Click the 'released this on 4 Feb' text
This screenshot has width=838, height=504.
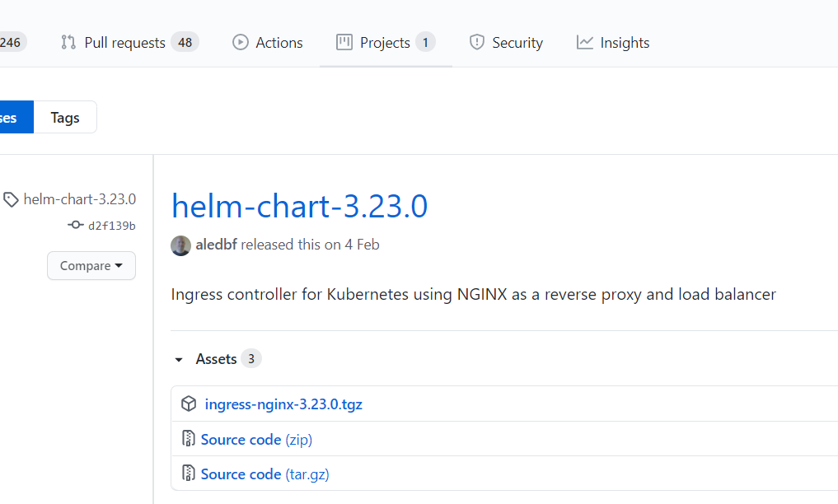click(x=310, y=245)
